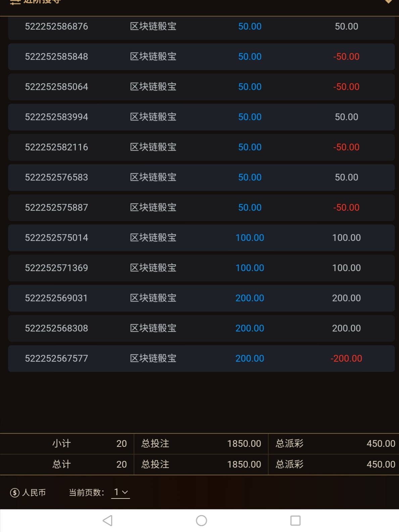The image size is (399, 532).
Task: Click the -200.00 loss amount
Action: pos(346,358)
